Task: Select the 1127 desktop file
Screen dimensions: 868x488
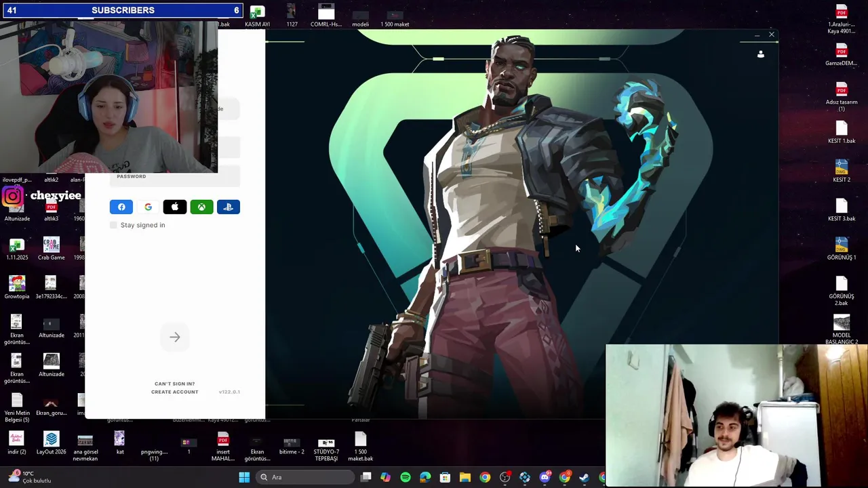Action: (292, 16)
